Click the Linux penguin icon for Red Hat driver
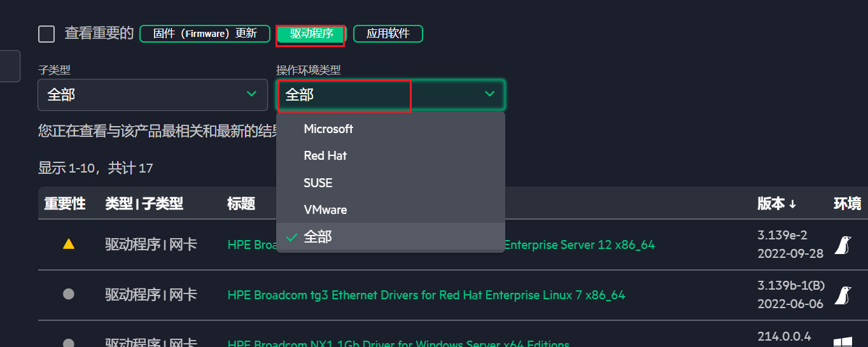The width and height of the screenshot is (868, 347). pos(843,295)
